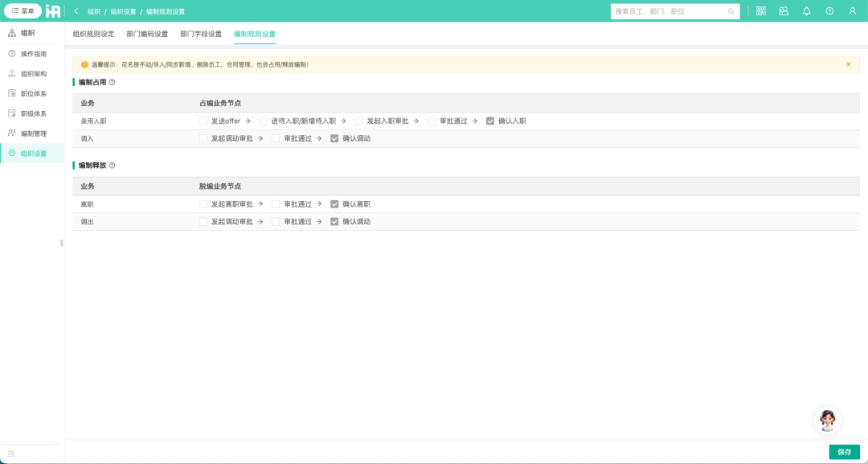Click the info icon next to 编制释放
The height and width of the screenshot is (464, 868).
coord(112,166)
